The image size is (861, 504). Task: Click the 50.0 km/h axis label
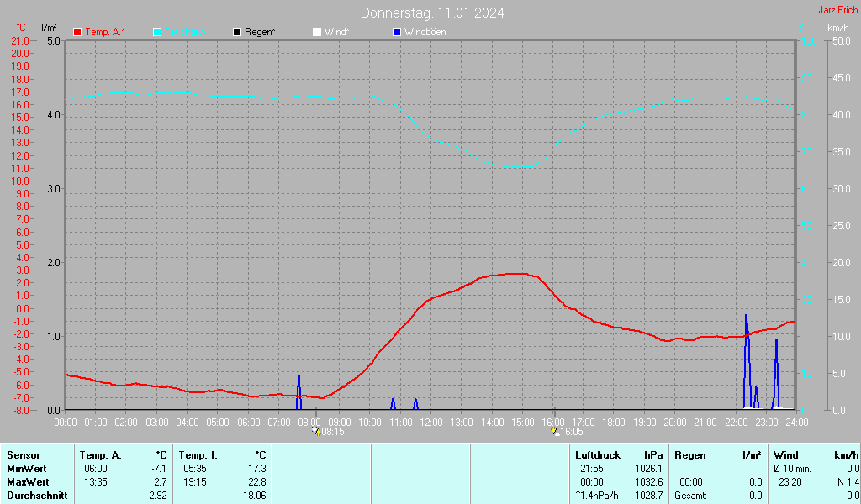pyautogui.click(x=841, y=41)
